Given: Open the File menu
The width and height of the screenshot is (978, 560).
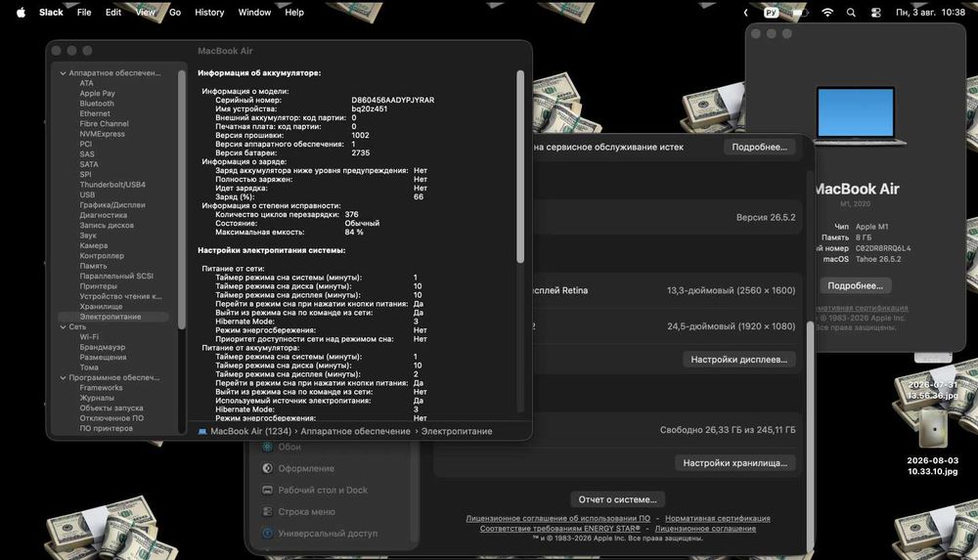Looking at the screenshot, I should point(84,12).
